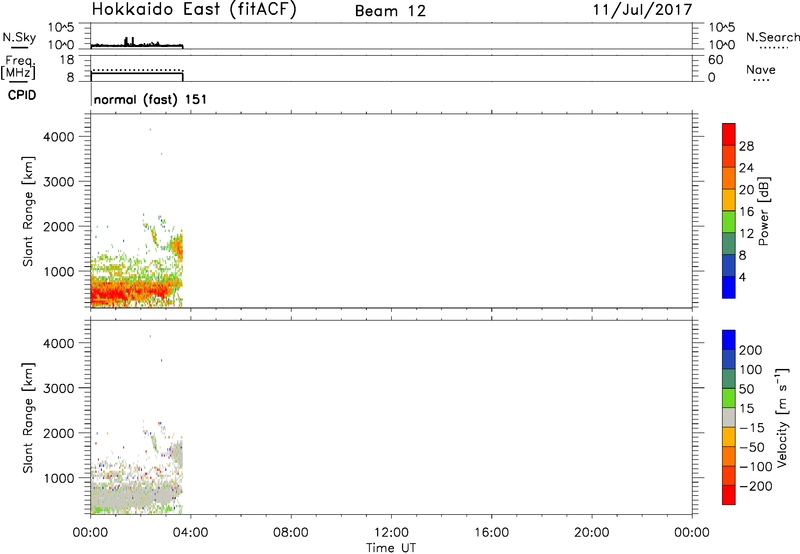Click the power panel 'Slant Range [km]' label
Image resolution: width=800 pixels, height=554 pixels.
(28, 211)
